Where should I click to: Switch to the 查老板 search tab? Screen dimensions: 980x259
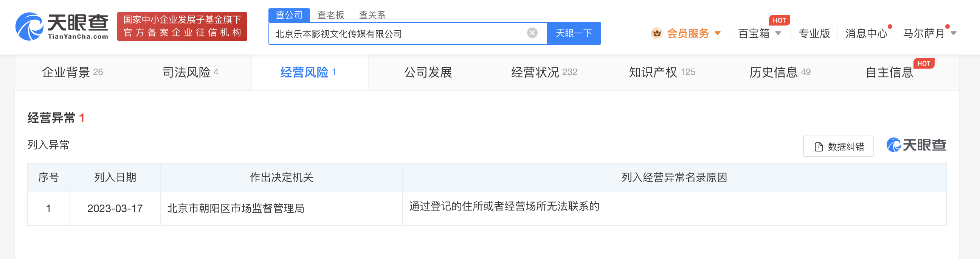[330, 15]
